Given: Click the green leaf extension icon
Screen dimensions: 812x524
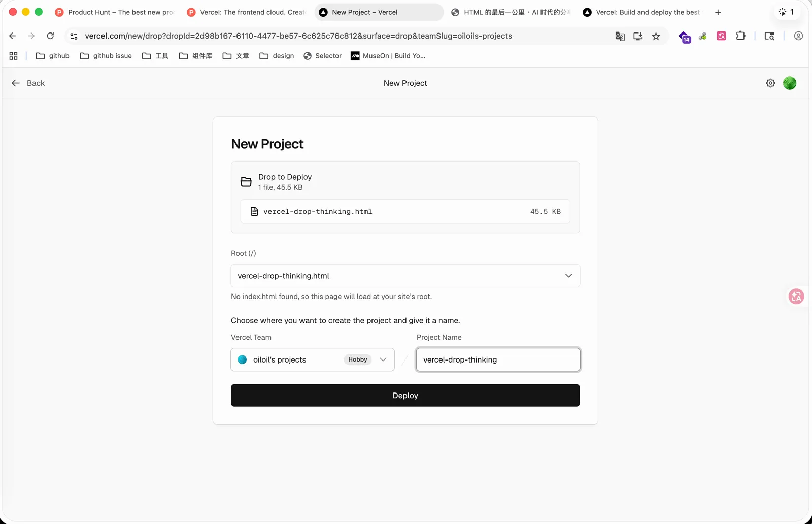Looking at the screenshot, I should (703, 36).
